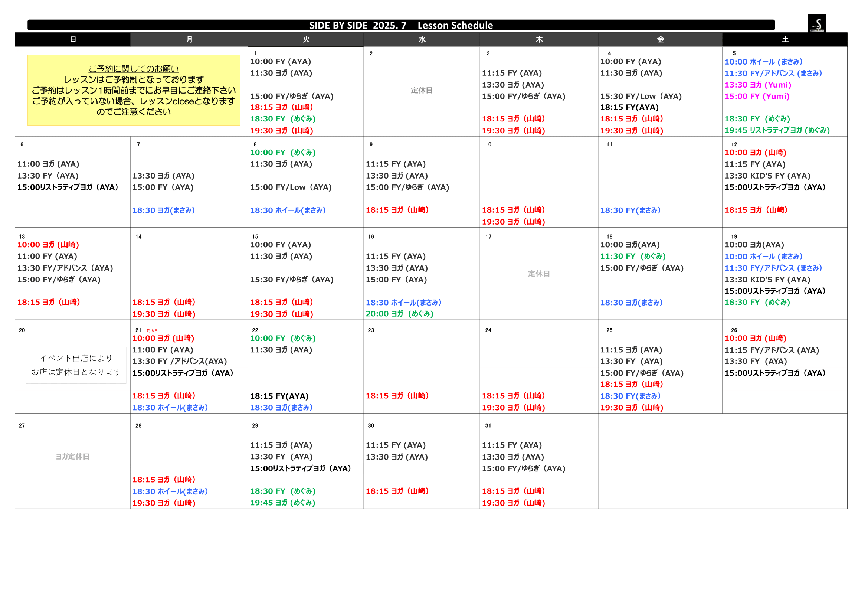Click '11:30 FY (めぐみ)' on July 18
868x614 pixels.
coord(633,257)
